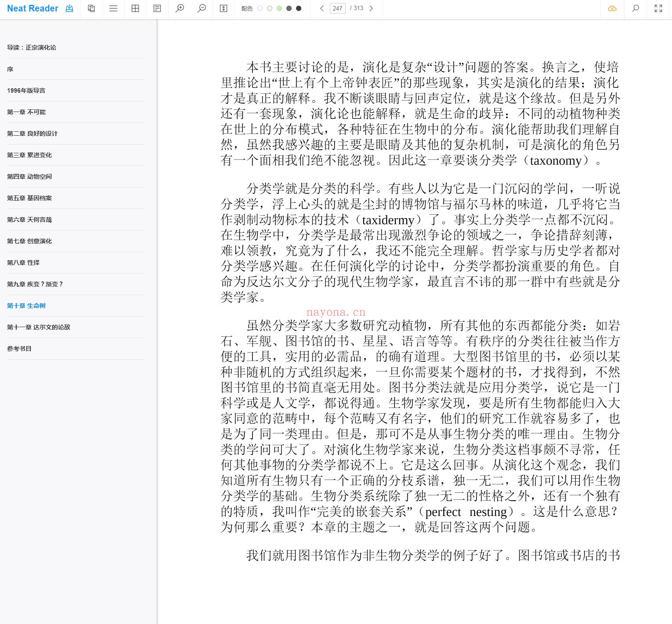Select the dark gray color theme swatch
This screenshot has width=672, height=624.
point(289,8)
